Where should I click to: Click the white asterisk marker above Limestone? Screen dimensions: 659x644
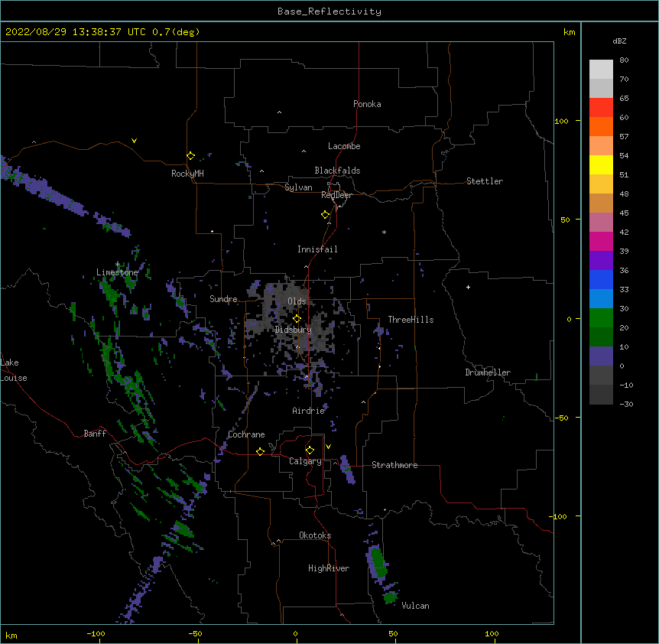(118, 265)
